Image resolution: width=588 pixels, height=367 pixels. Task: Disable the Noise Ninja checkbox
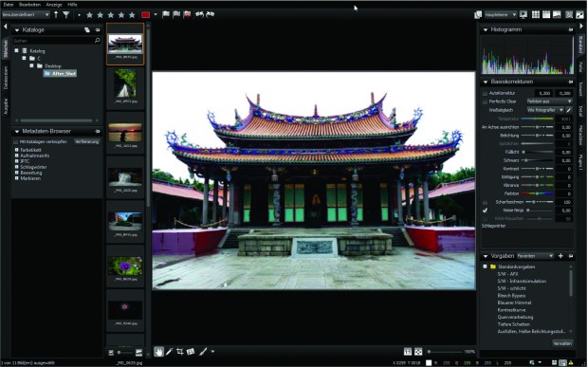point(485,211)
